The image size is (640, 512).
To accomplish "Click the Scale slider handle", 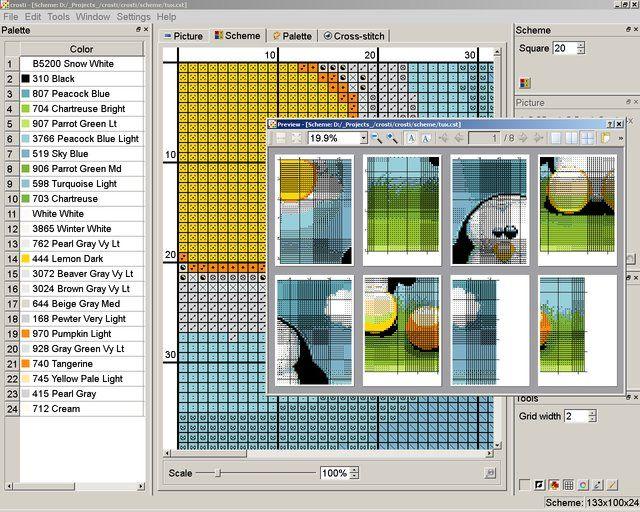I will 218,473.
